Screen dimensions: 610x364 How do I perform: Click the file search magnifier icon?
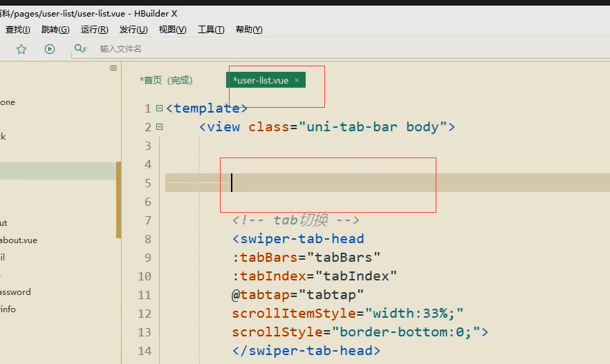80,48
